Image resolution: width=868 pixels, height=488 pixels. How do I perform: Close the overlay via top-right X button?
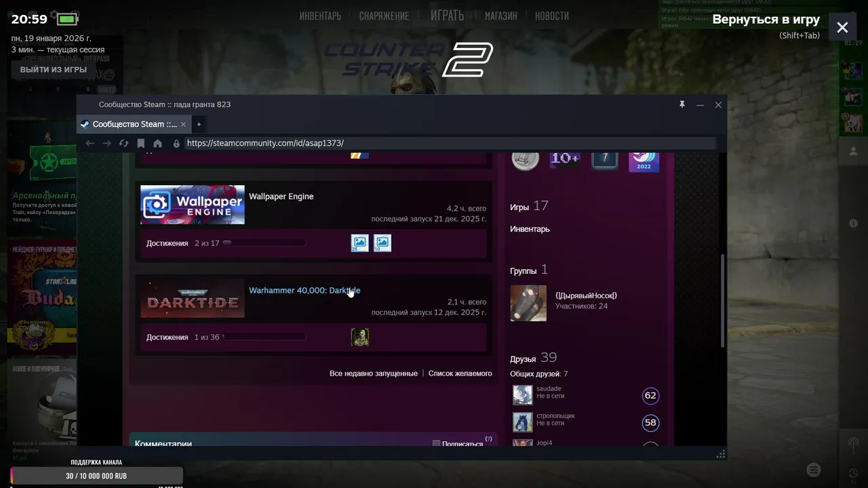click(x=842, y=27)
